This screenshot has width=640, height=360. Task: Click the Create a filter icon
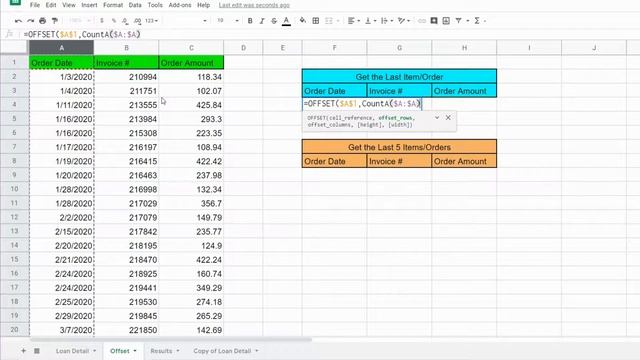tap(459, 20)
